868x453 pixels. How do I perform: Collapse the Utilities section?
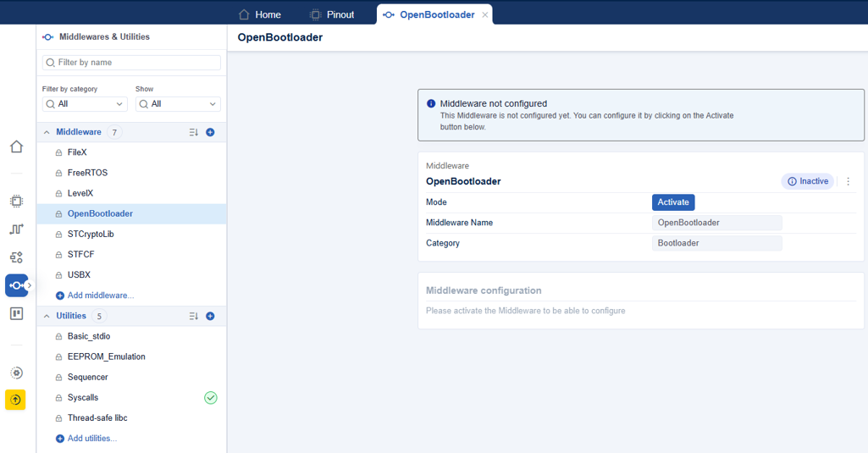47,316
